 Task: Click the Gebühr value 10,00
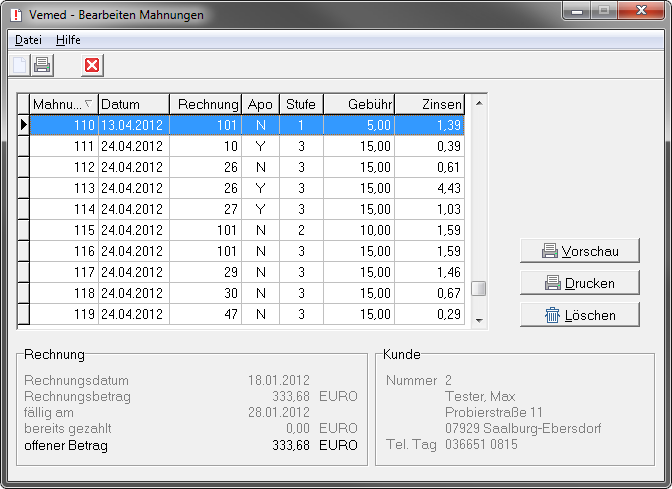(x=359, y=230)
